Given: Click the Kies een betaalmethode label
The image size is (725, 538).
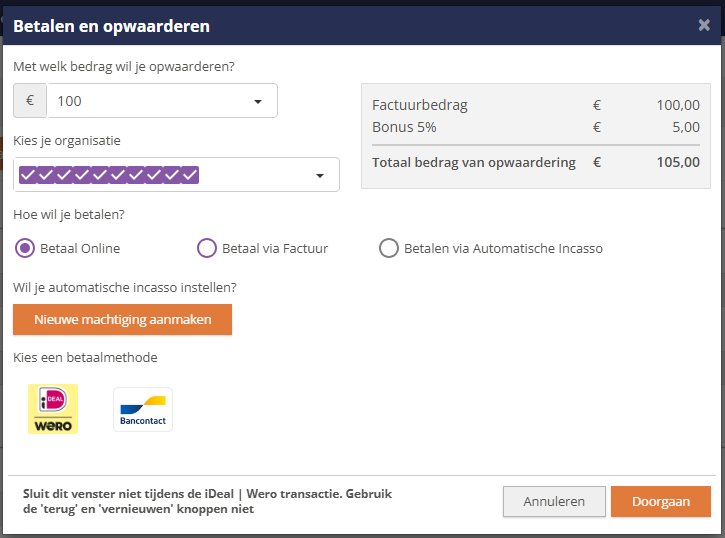Looking at the screenshot, I should (85, 357).
